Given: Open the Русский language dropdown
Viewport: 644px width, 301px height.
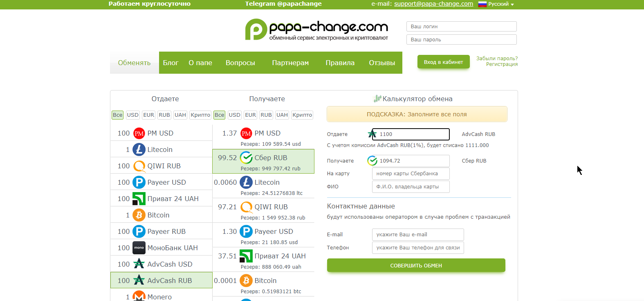Looking at the screenshot, I should [x=496, y=4].
